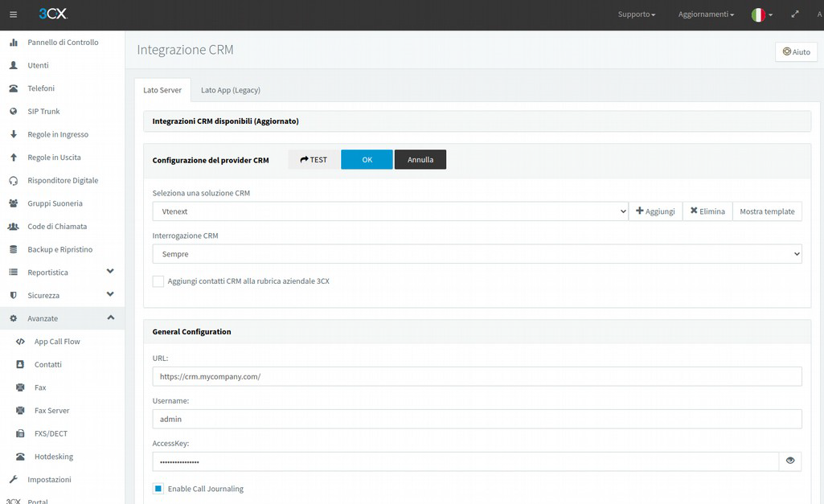
Task: Click the Mostra template button
Action: 767,211
